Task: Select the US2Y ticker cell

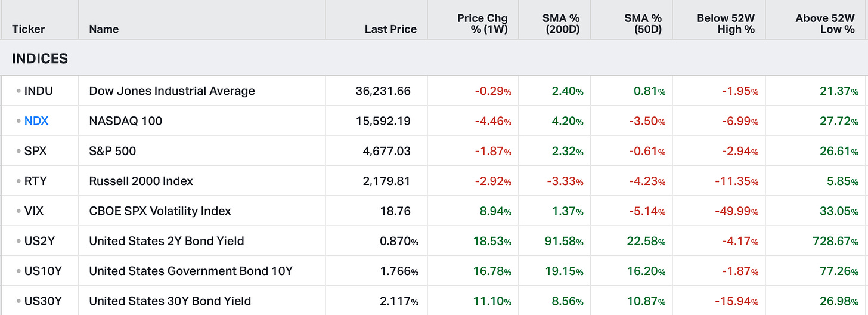Action: [39, 241]
